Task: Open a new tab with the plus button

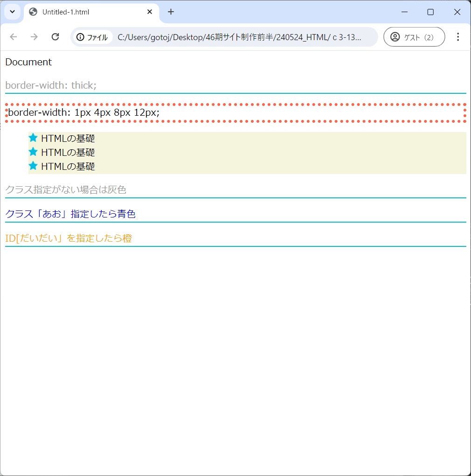Action: click(x=171, y=12)
